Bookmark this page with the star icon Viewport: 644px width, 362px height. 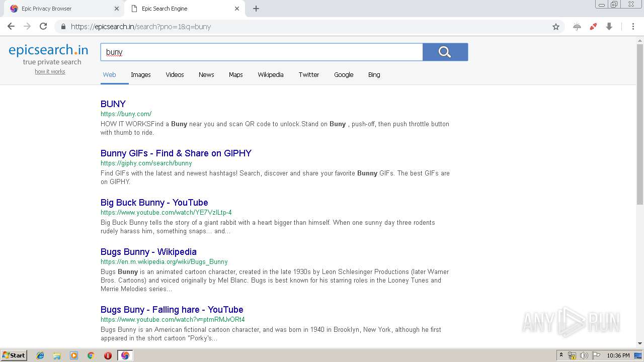(x=556, y=27)
